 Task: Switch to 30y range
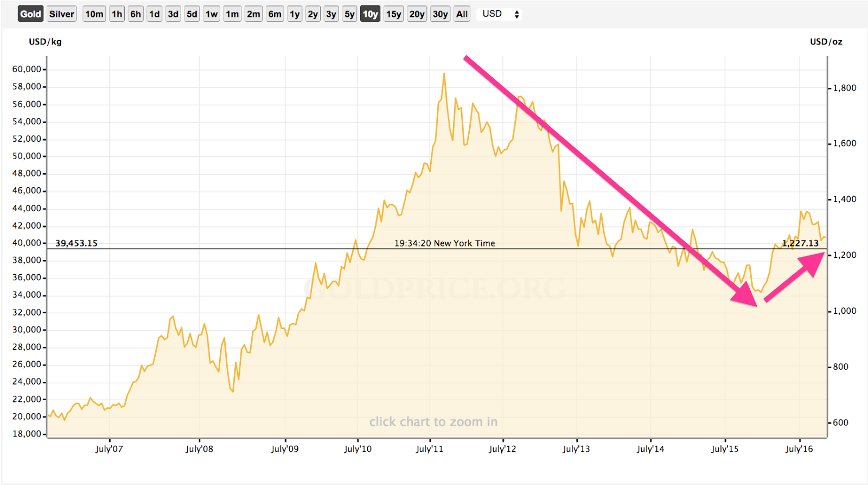440,14
